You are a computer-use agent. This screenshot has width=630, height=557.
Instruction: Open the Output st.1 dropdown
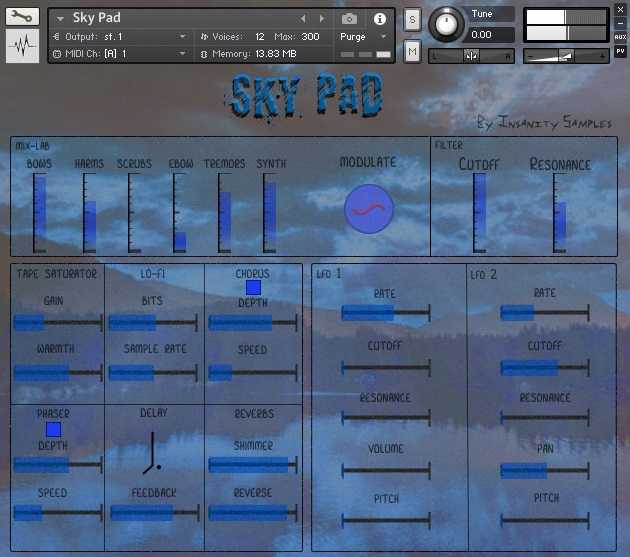pyautogui.click(x=183, y=37)
